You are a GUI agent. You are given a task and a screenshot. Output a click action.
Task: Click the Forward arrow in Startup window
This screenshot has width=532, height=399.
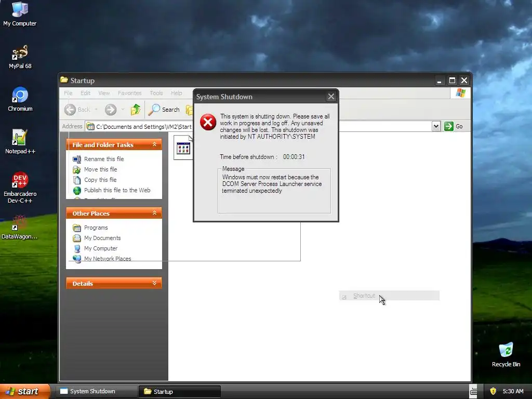[x=111, y=110]
